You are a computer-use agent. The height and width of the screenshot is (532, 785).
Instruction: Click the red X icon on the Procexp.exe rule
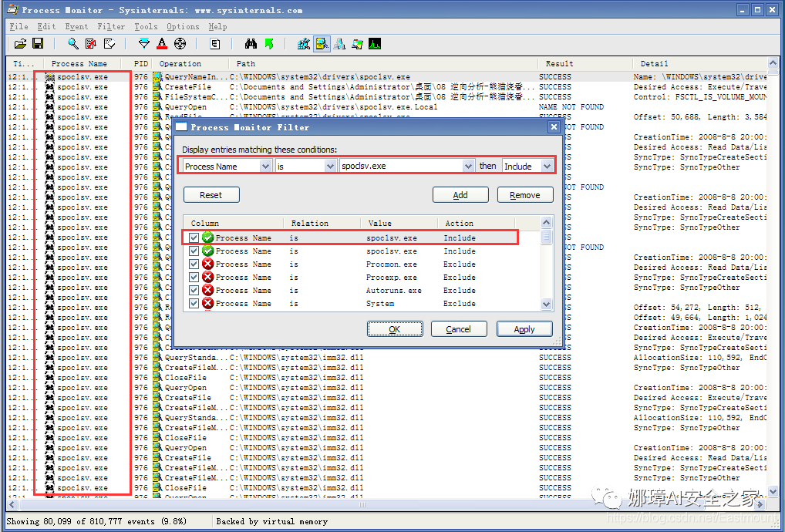[x=207, y=278]
